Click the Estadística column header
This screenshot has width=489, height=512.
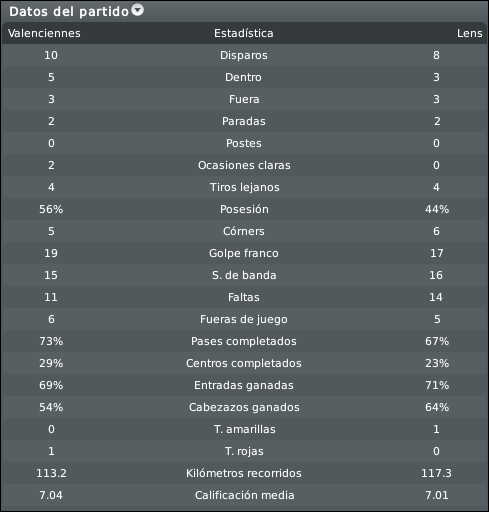(244, 33)
